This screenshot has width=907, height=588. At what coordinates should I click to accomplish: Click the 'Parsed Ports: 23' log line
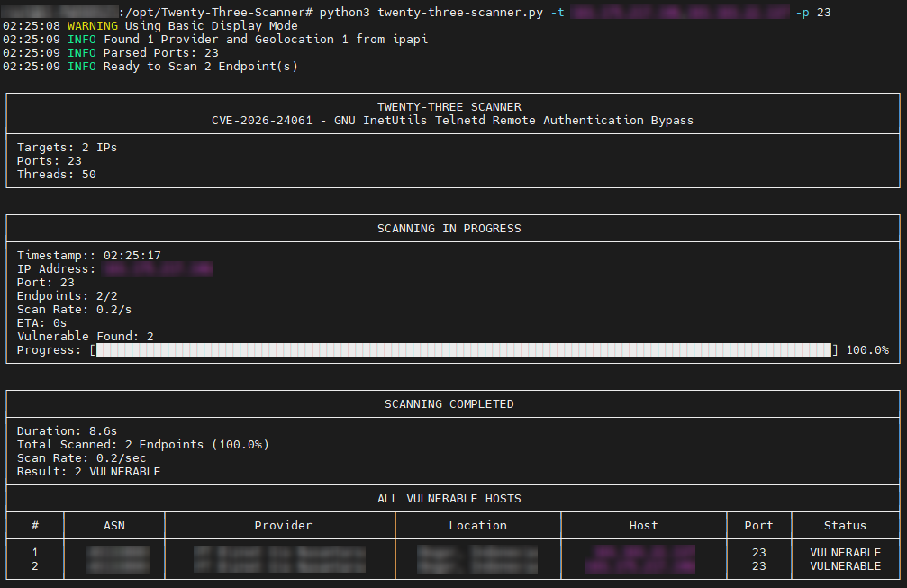161,52
